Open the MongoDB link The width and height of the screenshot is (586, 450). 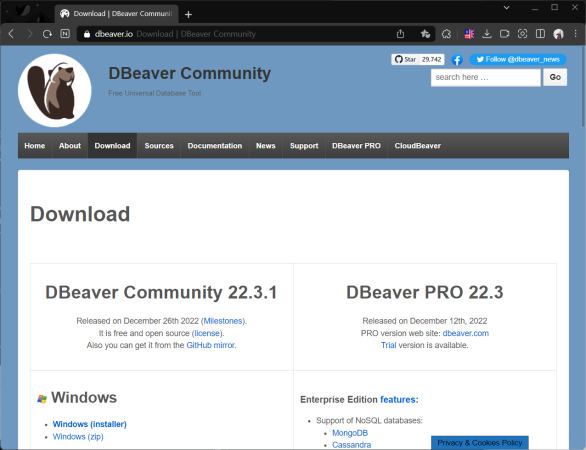(x=350, y=433)
